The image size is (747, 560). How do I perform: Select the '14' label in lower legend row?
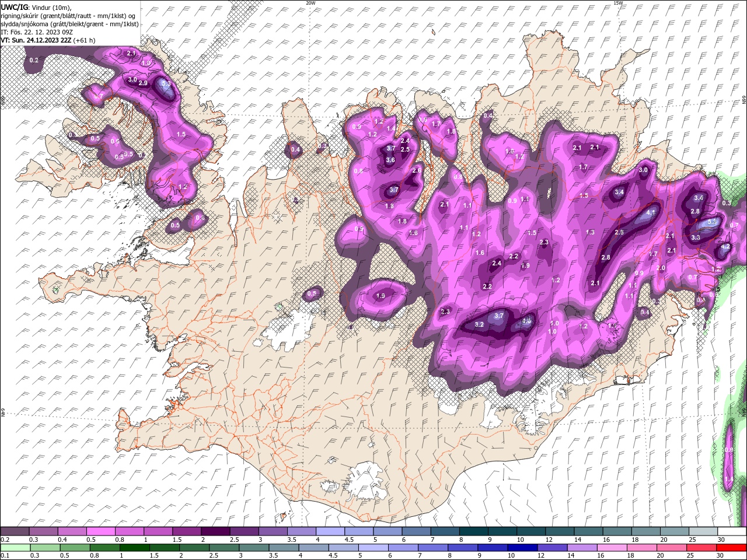tap(571, 556)
